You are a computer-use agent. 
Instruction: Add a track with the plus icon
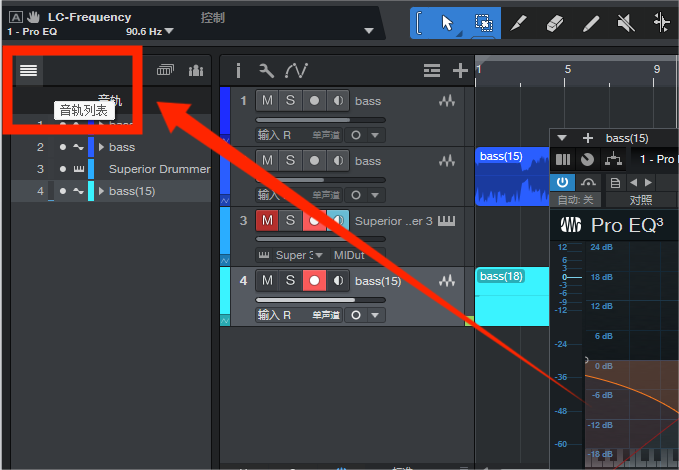(460, 70)
